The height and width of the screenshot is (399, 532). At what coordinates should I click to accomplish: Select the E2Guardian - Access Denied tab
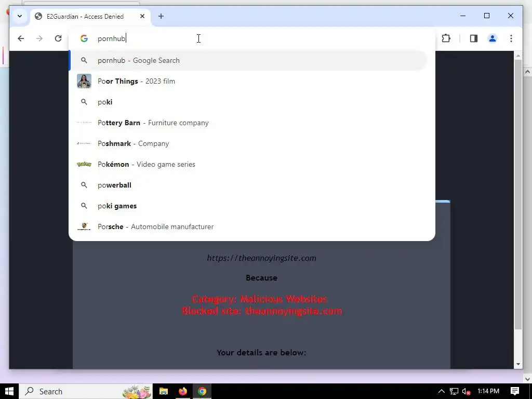(90, 16)
